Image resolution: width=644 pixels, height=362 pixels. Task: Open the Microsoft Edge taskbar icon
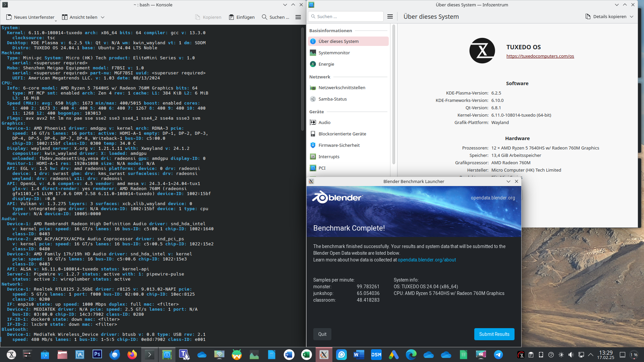tap(411, 355)
